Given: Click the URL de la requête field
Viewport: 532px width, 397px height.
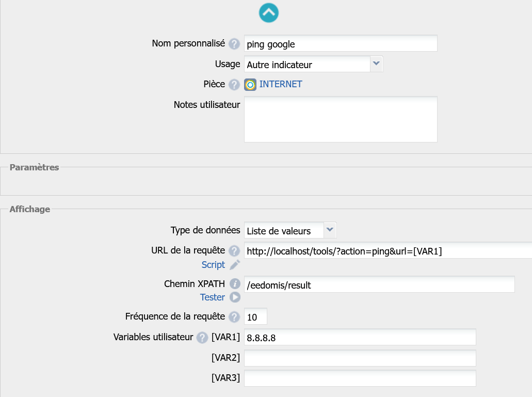Looking at the screenshot, I should click(x=387, y=251).
